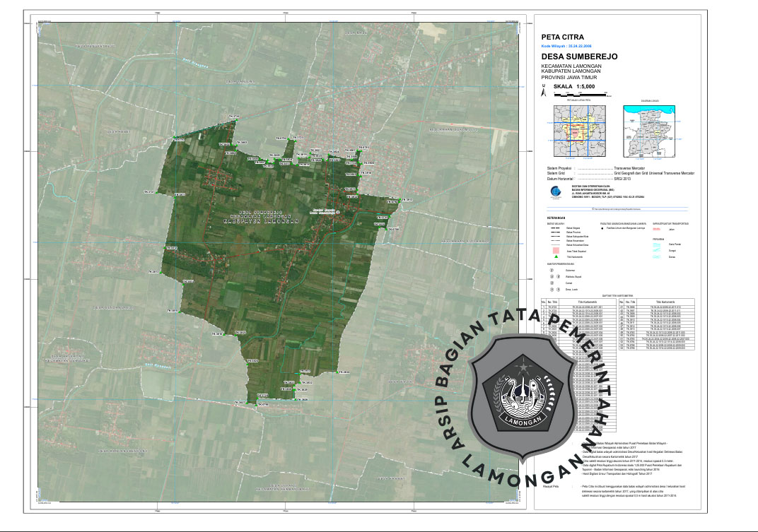The height and width of the screenshot is (532, 758).
Task: Select the red Jalan line symbol in legend
Action: (655, 230)
